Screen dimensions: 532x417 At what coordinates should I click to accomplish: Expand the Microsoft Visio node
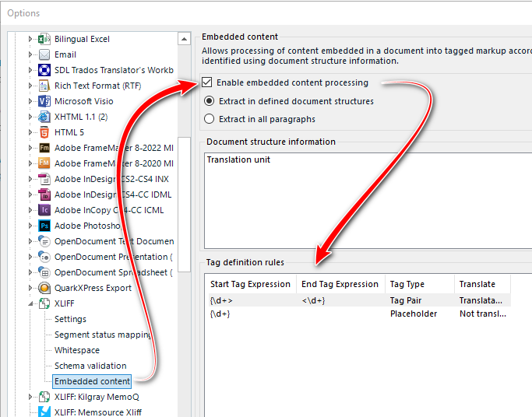30,101
